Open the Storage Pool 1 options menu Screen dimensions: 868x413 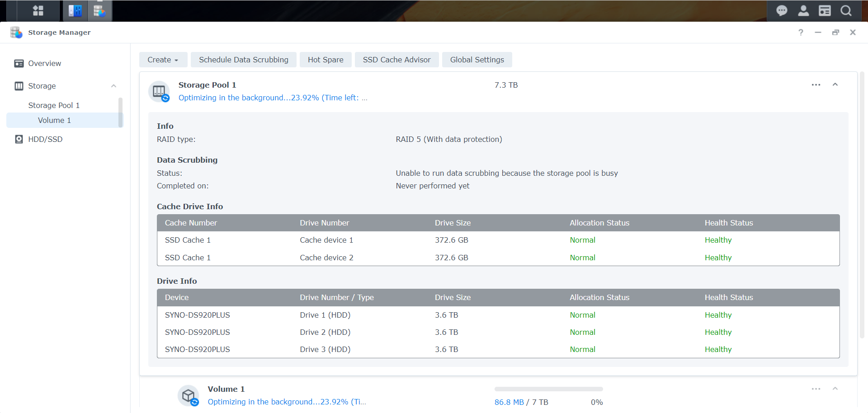point(816,84)
